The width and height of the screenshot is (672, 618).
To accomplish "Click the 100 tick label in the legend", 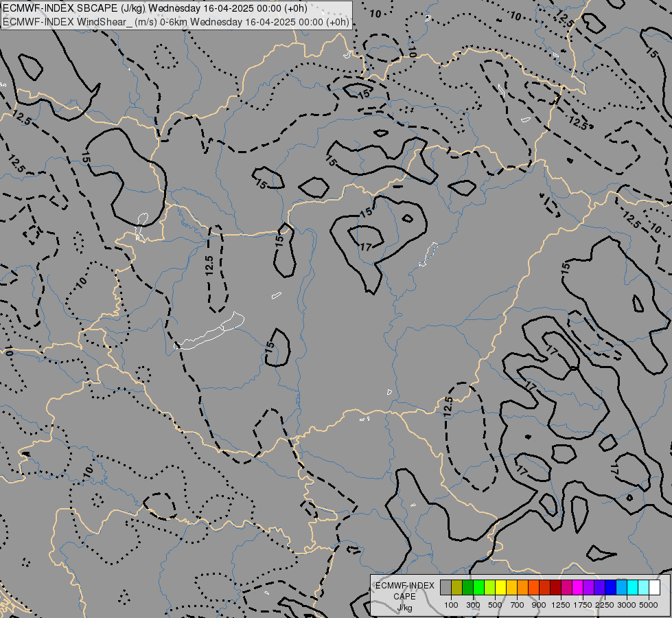I will (451, 605).
